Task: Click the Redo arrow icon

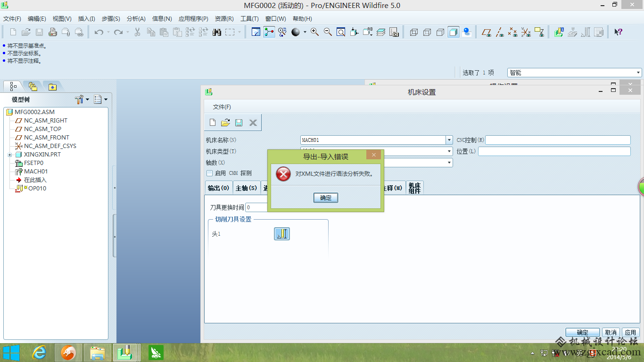Action: point(118,32)
